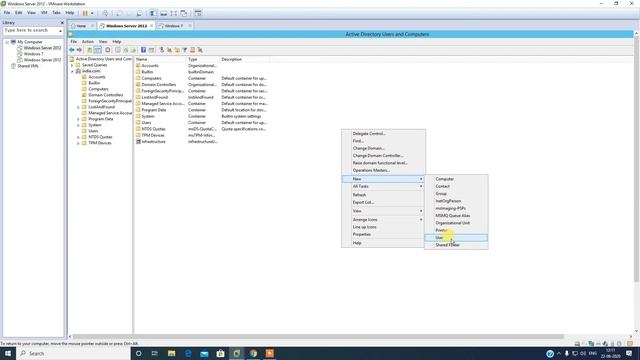Select Domain Controllers in the tree
Image resolution: width=640 pixels, height=360 pixels.
coord(105,95)
